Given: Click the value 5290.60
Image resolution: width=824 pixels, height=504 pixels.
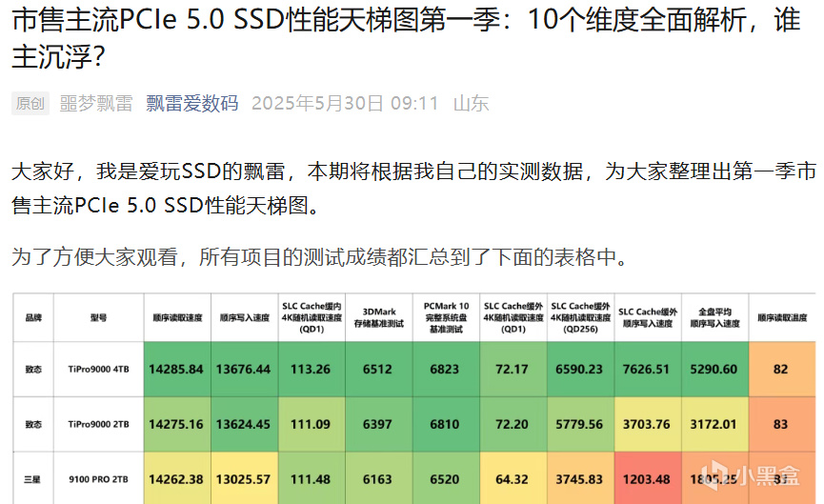Looking at the screenshot, I should [x=713, y=369].
